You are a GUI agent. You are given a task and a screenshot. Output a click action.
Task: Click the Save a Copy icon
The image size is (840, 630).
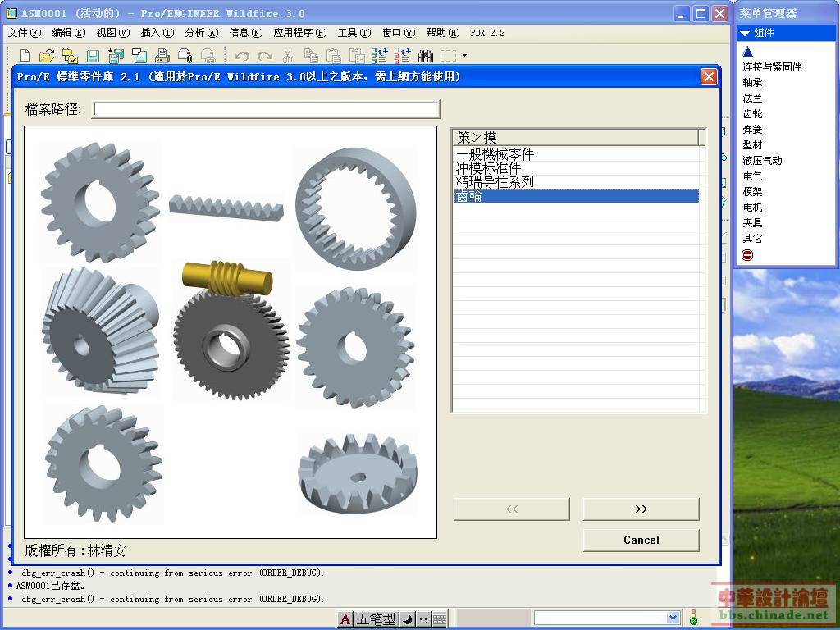[116, 55]
